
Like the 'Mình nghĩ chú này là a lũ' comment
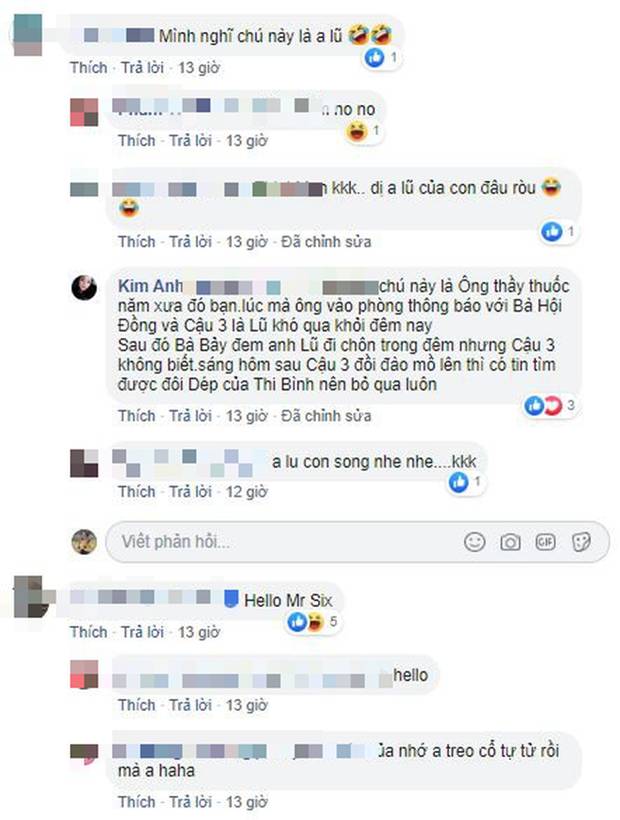[x=88, y=67]
